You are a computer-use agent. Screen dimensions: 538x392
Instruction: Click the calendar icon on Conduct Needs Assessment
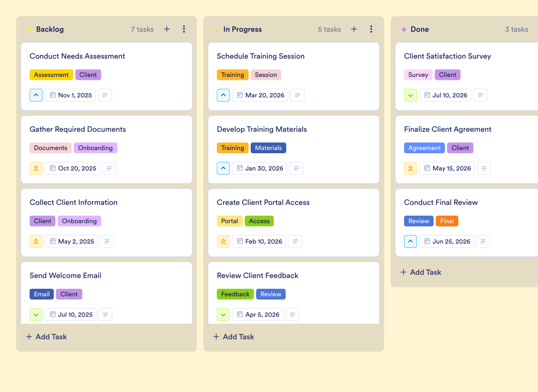pyautogui.click(x=52, y=95)
